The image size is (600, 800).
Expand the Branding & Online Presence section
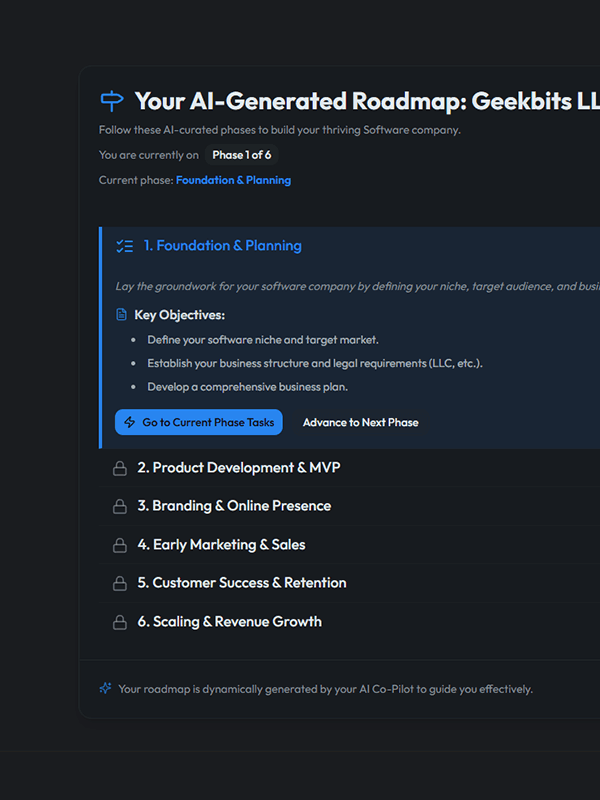[x=240, y=505]
